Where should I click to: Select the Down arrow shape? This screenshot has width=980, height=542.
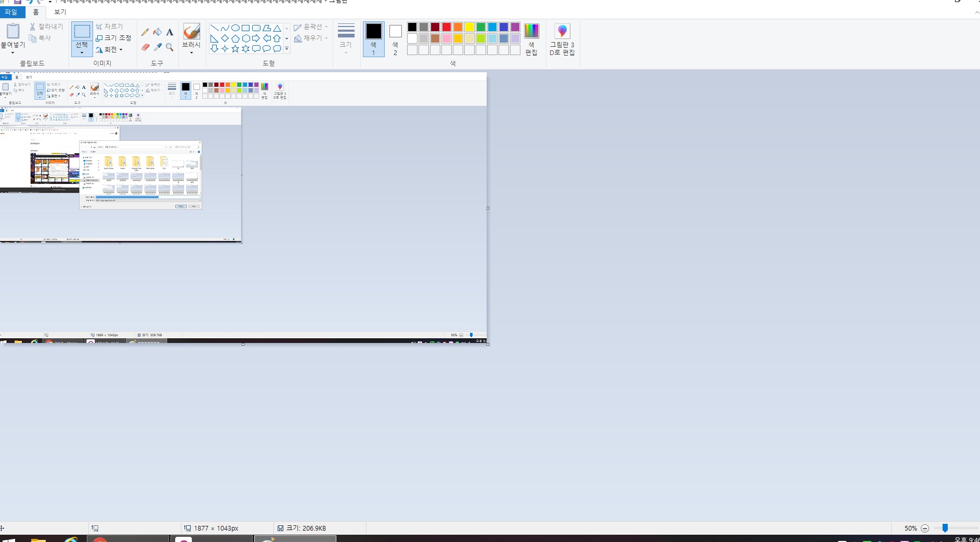click(214, 48)
